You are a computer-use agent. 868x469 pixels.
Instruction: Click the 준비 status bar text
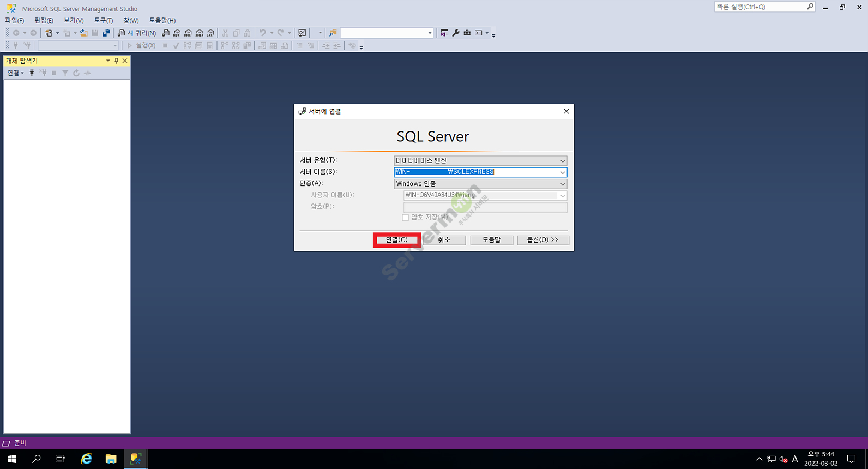[20, 443]
